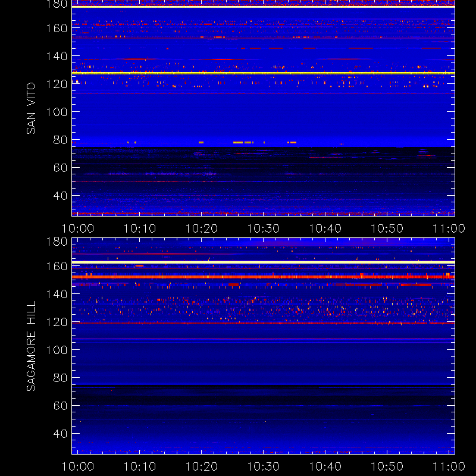Select the 160 label on San Vito axis

[57, 28]
